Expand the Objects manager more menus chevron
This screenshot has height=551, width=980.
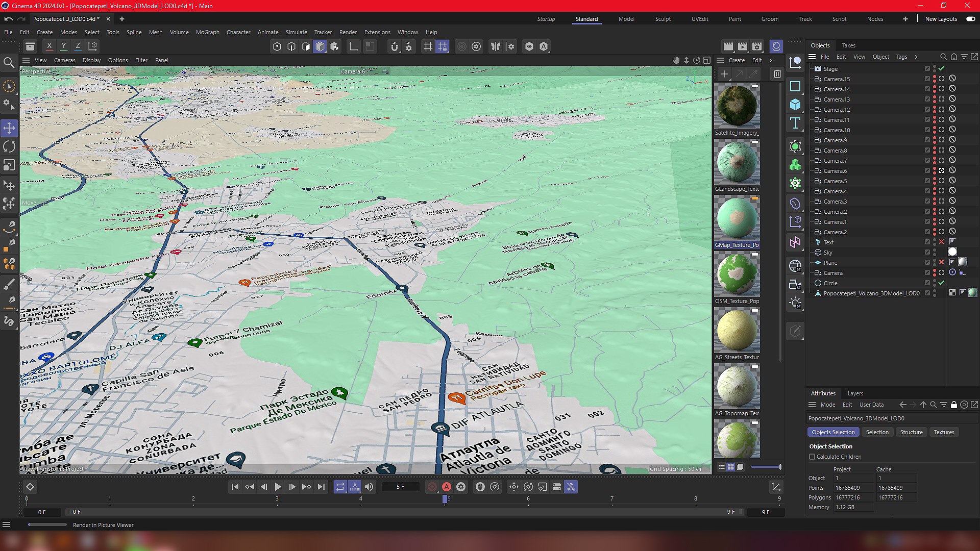916,57
